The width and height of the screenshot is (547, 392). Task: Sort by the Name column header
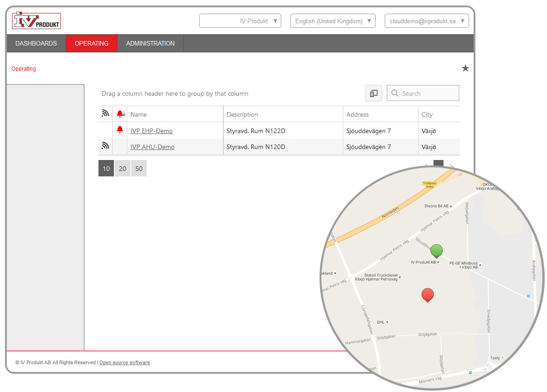[x=175, y=114]
